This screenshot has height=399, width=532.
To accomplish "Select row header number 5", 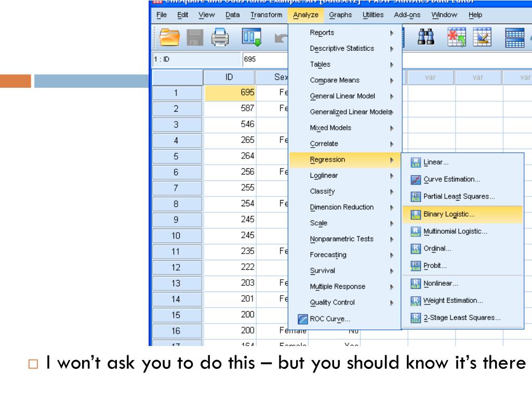I will (x=177, y=156).
